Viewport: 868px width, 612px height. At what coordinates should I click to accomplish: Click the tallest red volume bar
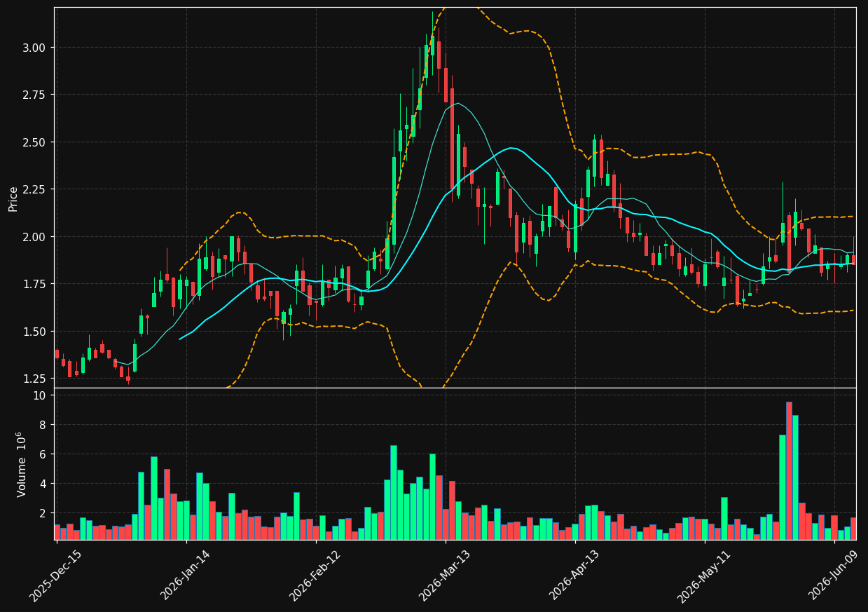(x=789, y=470)
